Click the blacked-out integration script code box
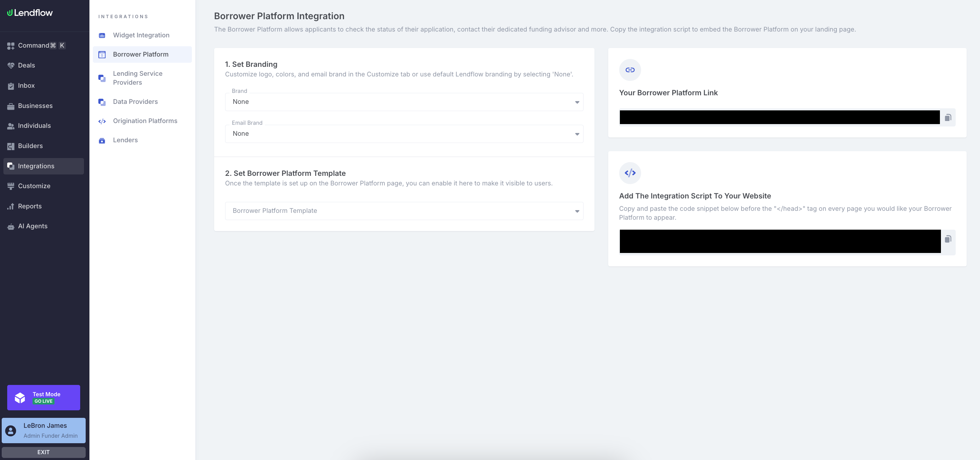980x460 pixels. click(780, 241)
